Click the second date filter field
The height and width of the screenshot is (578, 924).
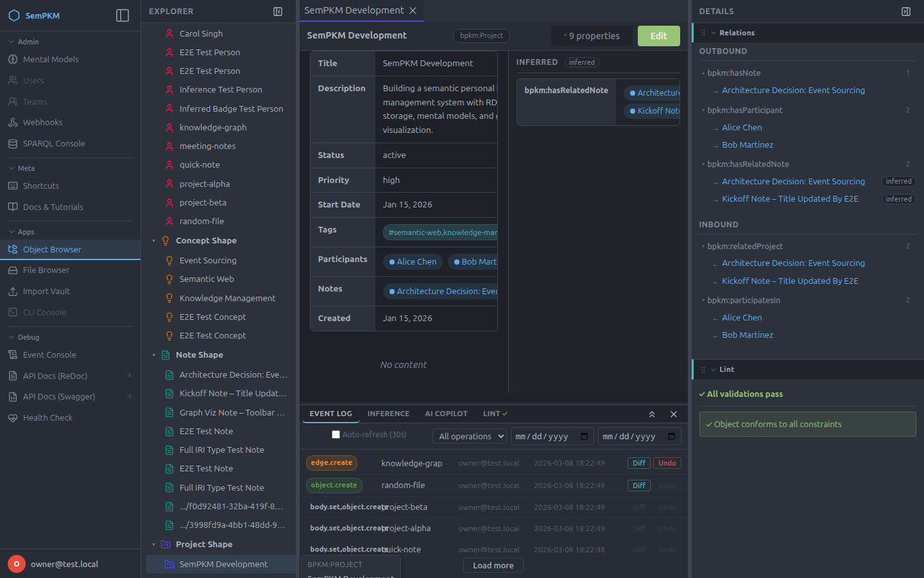(639, 436)
